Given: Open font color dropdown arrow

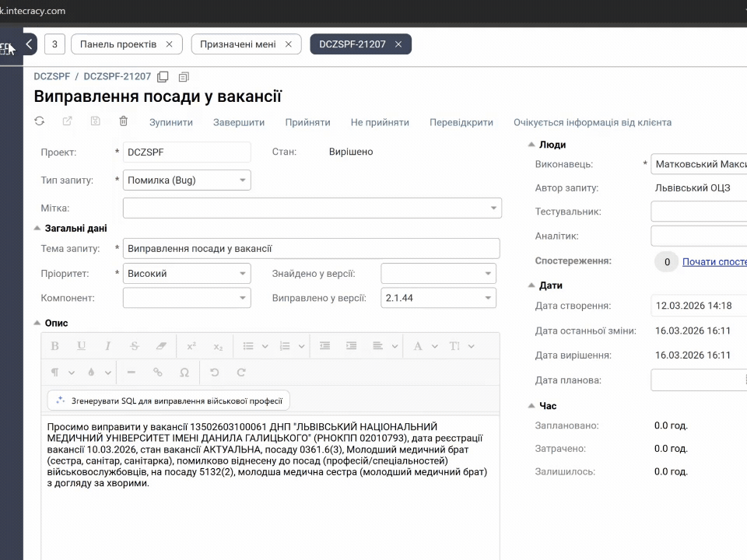Looking at the screenshot, I should tap(435, 346).
